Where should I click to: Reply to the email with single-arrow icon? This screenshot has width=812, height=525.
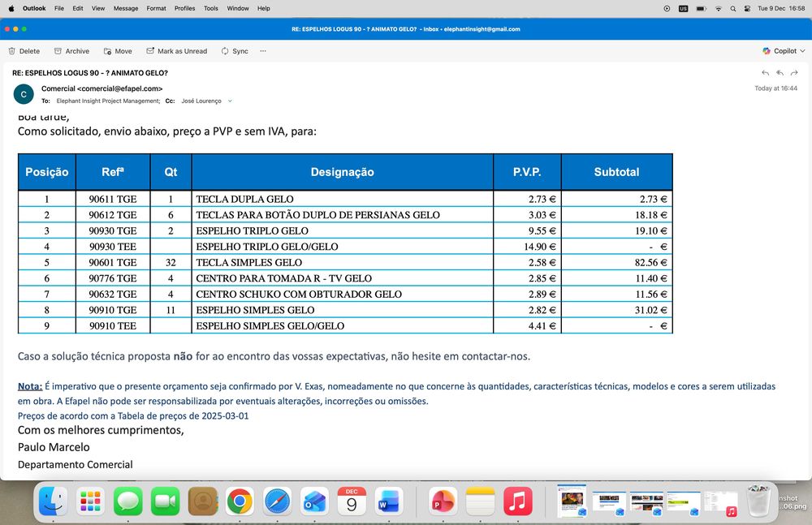tap(766, 73)
